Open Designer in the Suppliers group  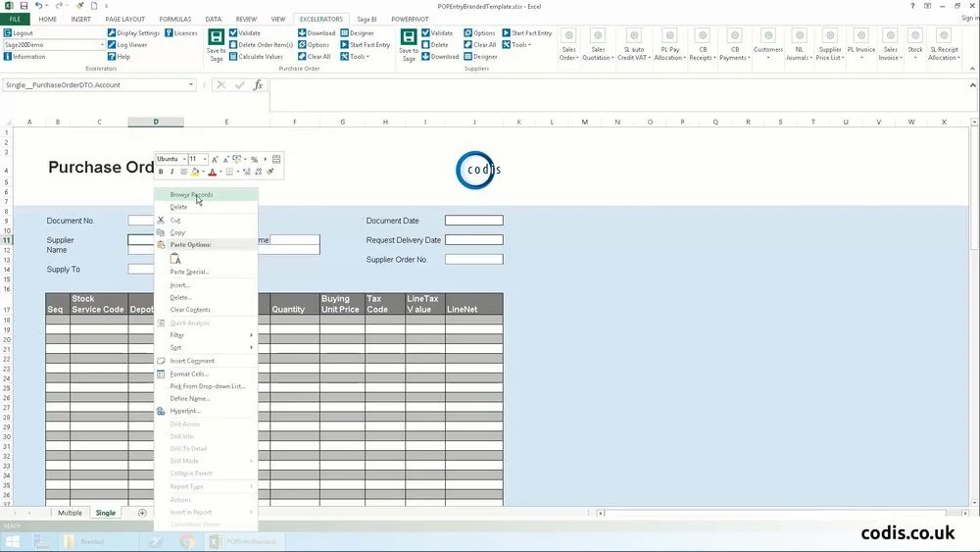(480, 56)
